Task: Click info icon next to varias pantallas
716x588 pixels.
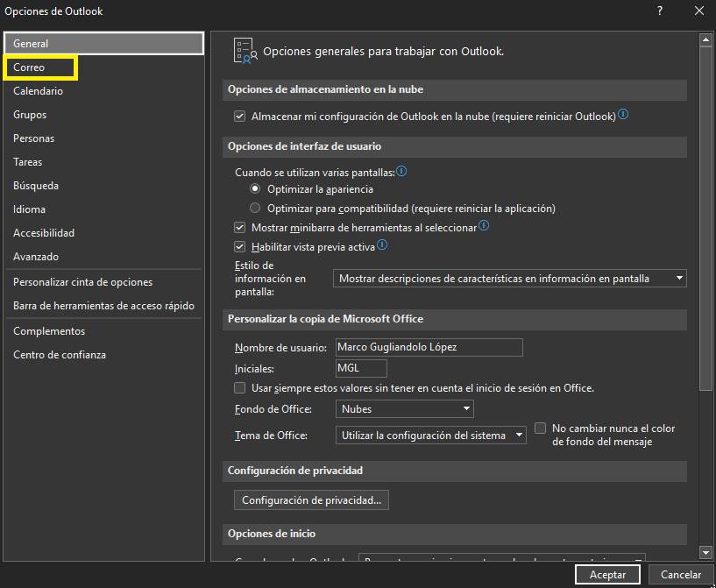Action: (401, 171)
